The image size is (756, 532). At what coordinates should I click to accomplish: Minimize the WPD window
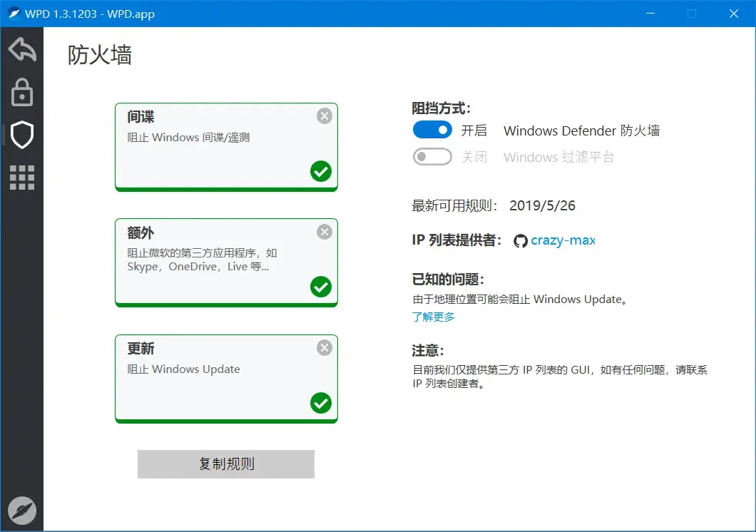(650, 14)
